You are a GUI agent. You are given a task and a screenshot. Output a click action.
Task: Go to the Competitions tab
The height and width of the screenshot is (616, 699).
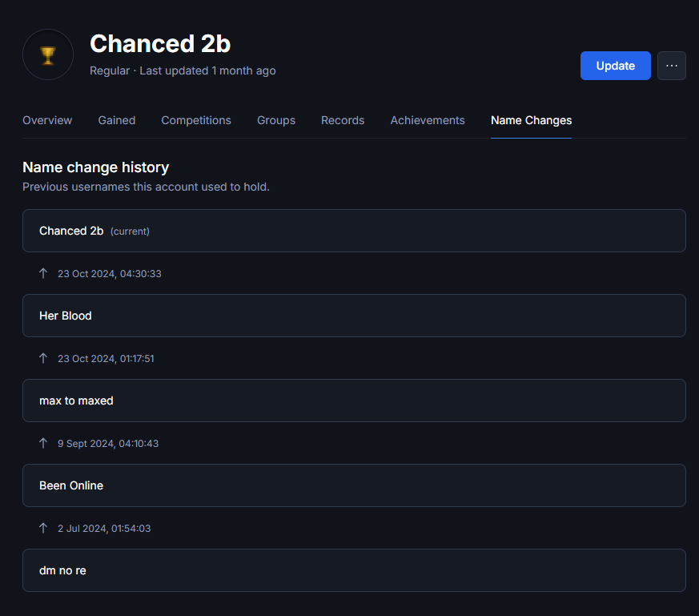[196, 120]
